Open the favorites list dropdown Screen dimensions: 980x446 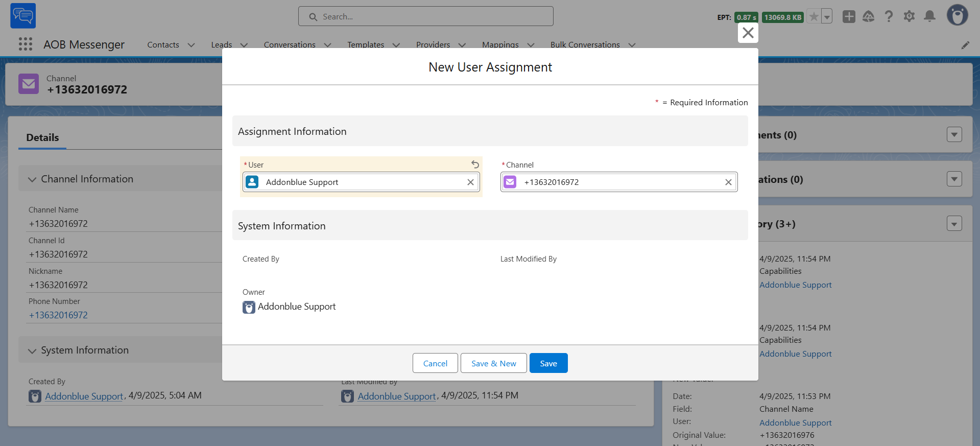(x=827, y=17)
